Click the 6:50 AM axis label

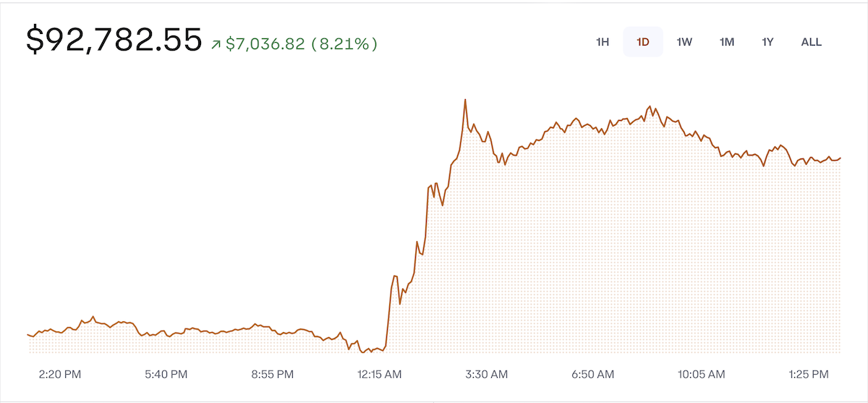pos(592,374)
